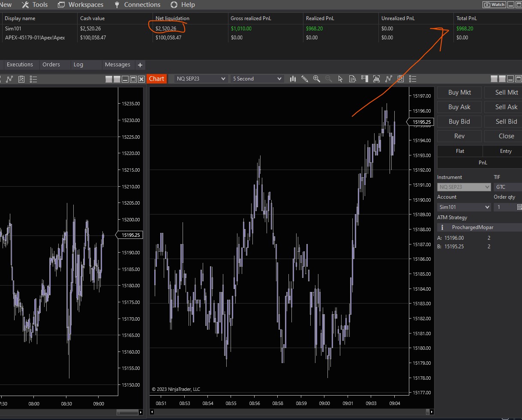
Task: Click the Sell Ask button
Action: pos(506,107)
